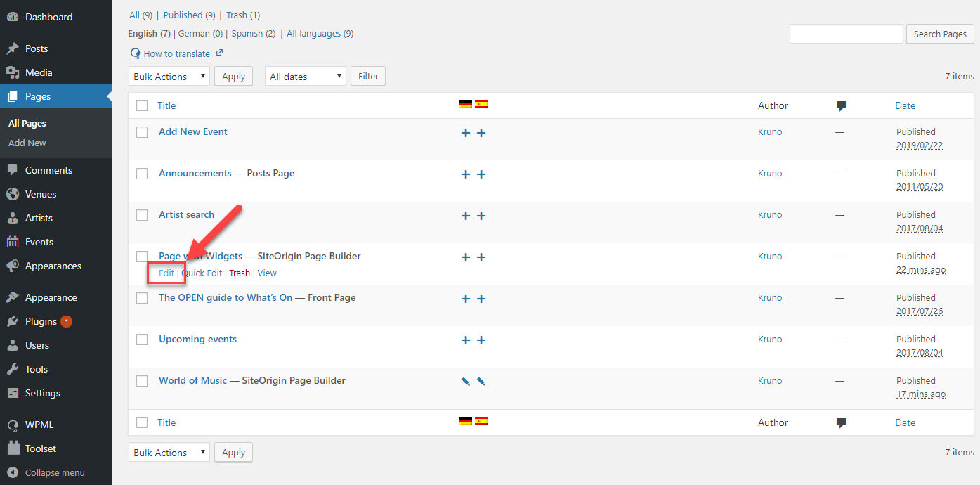The width and height of the screenshot is (980, 485).
Task: Click the Appearances megaphone icon
Action: pos(13,266)
